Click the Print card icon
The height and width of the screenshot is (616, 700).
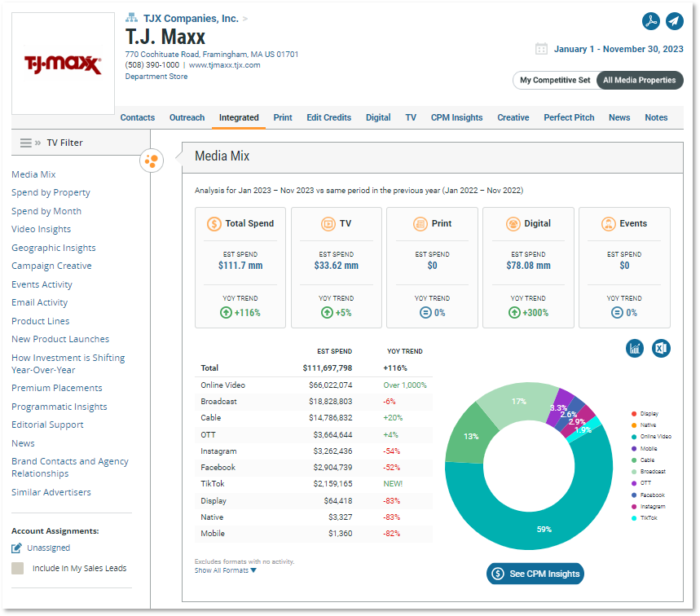(420, 223)
